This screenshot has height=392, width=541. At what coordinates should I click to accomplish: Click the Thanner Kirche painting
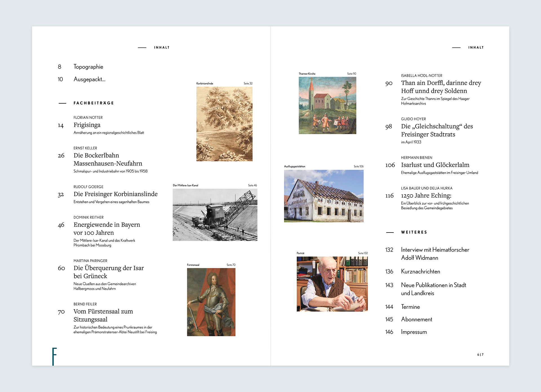327,105
